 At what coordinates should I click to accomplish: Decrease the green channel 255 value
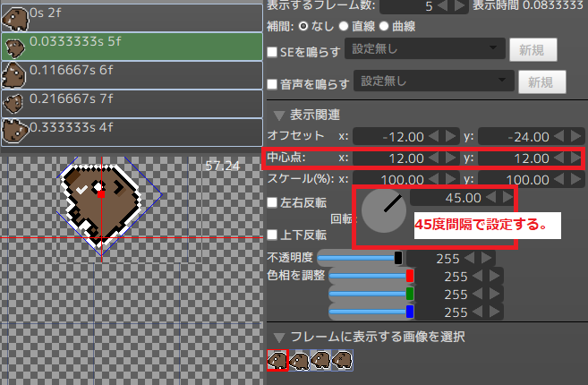(x=478, y=294)
